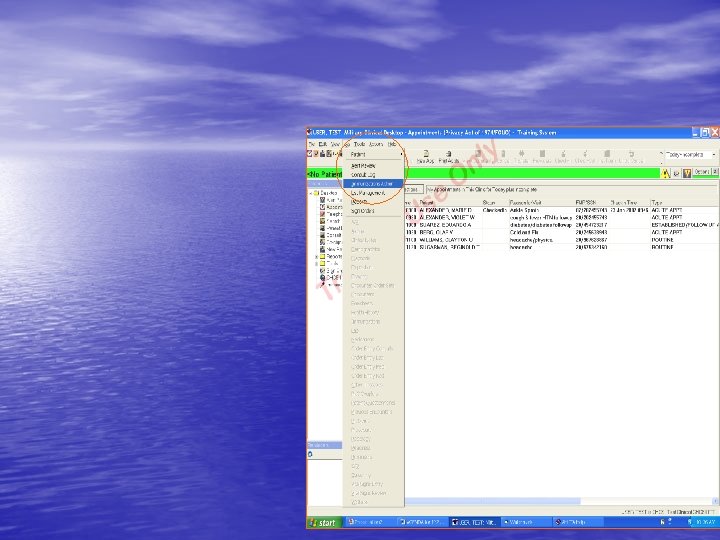Viewport: 720px width, 540px height.
Task: Sort by the Status column header
Action: (494, 202)
